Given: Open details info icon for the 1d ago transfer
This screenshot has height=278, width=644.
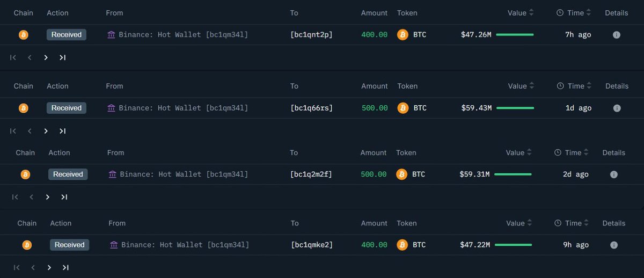Looking at the screenshot, I should [617, 108].
